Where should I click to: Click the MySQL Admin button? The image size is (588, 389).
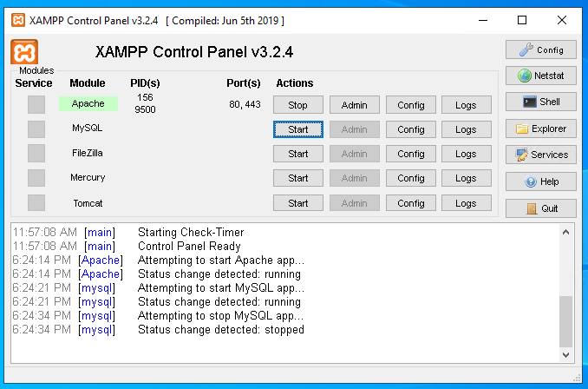(355, 129)
